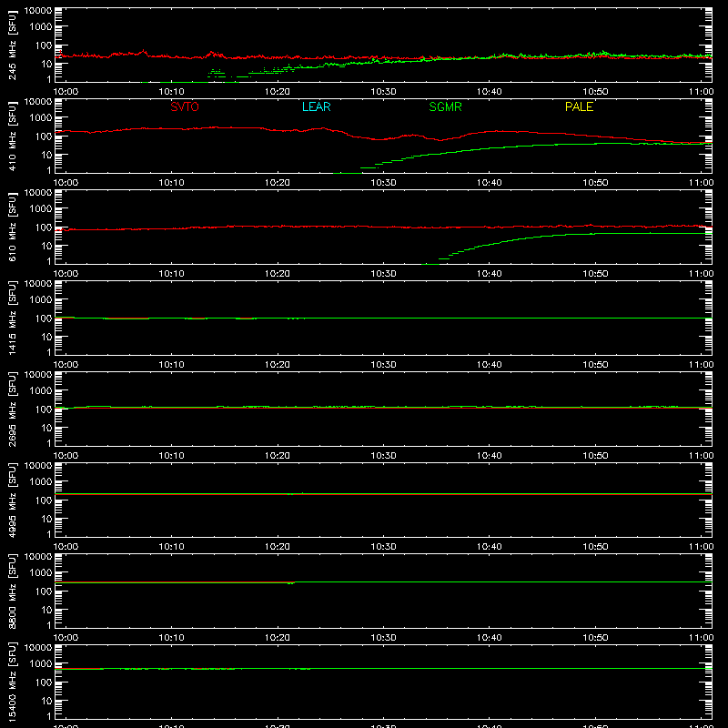Select the 1415 MHz [SFU] axis title
This screenshot has height=728, width=728.
pos(12,318)
